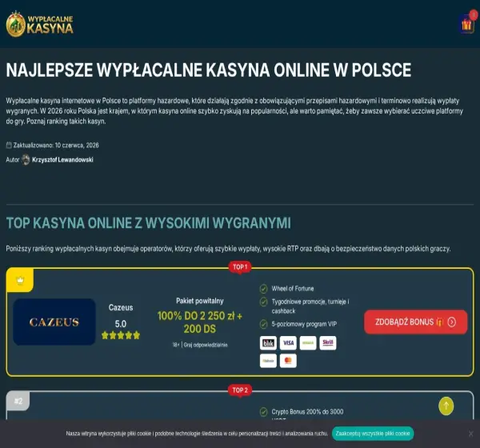Click the TOP 2 red badge
This screenshot has width=480, height=448.
point(240,390)
